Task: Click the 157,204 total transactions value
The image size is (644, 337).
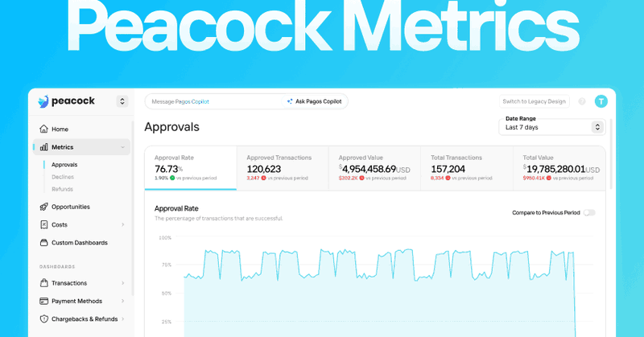Action: coord(448,169)
